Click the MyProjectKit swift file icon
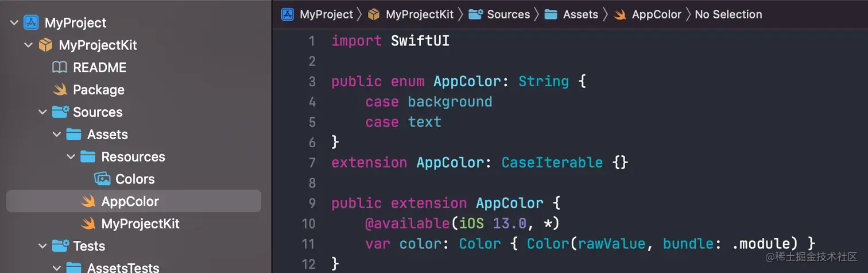This screenshot has height=273, width=868. pos(88,224)
